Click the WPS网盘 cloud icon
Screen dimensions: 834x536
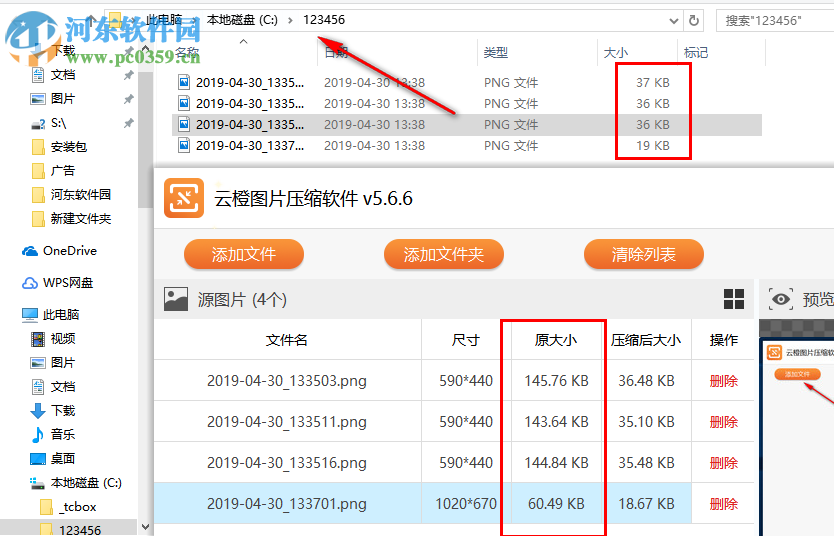[x=30, y=283]
